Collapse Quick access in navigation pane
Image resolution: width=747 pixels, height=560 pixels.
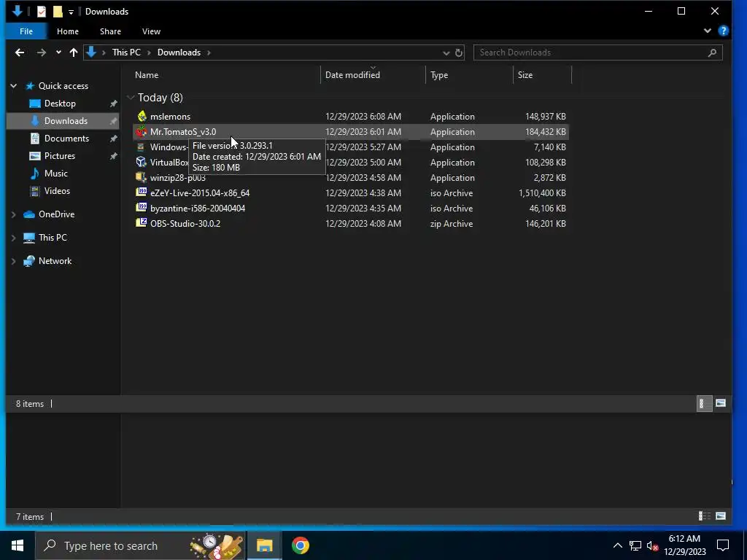coord(13,86)
